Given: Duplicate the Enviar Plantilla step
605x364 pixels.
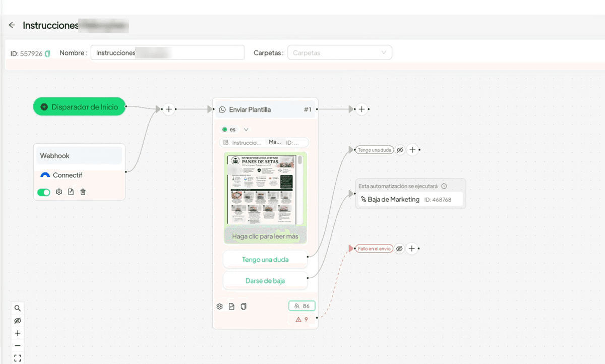Looking at the screenshot, I should (x=244, y=307).
